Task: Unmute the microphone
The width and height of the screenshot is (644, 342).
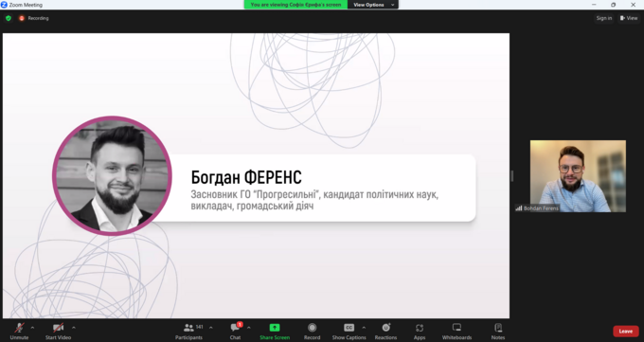Action: pos(19,332)
